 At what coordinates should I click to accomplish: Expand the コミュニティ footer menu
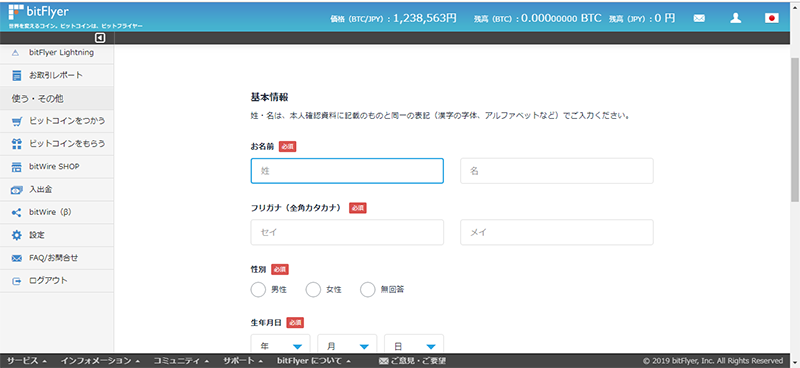coord(182,361)
